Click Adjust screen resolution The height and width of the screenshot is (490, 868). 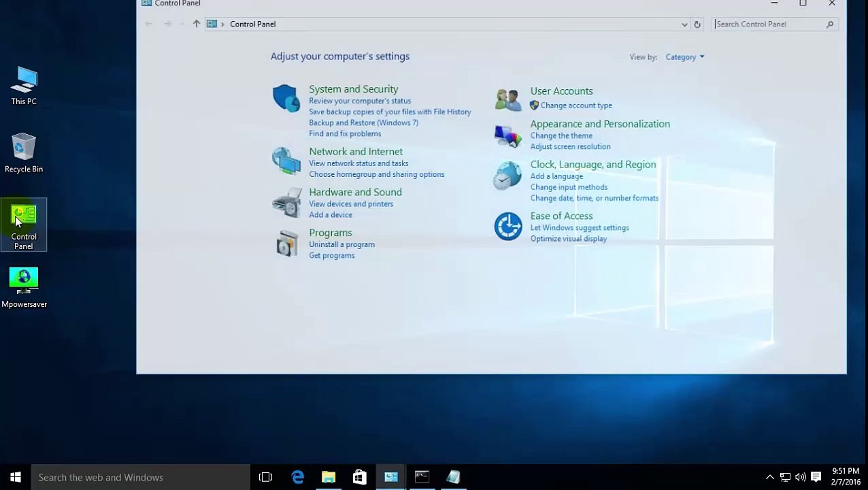coord(570,146)
